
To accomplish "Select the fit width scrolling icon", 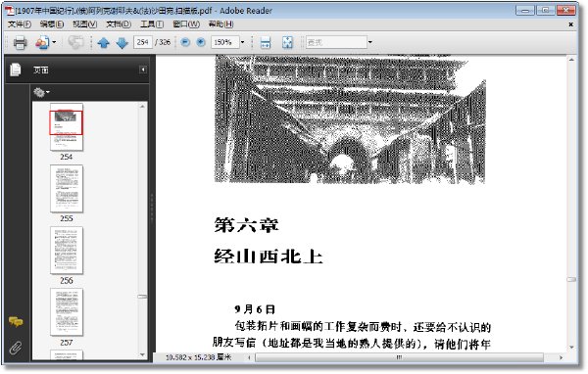I will point(266,42).
